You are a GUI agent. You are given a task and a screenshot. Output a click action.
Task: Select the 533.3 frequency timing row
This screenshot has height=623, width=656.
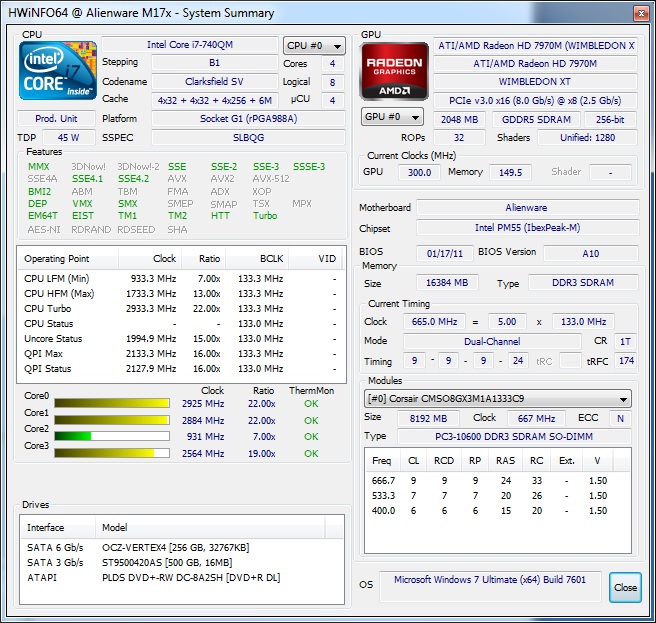[497, 496]
